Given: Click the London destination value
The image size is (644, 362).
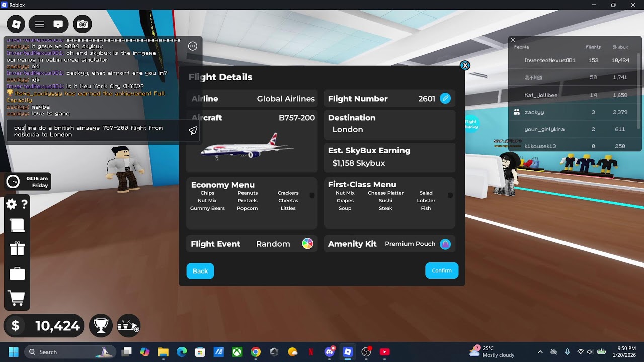Looking at the screenshot, I should [x=348, y=130].
